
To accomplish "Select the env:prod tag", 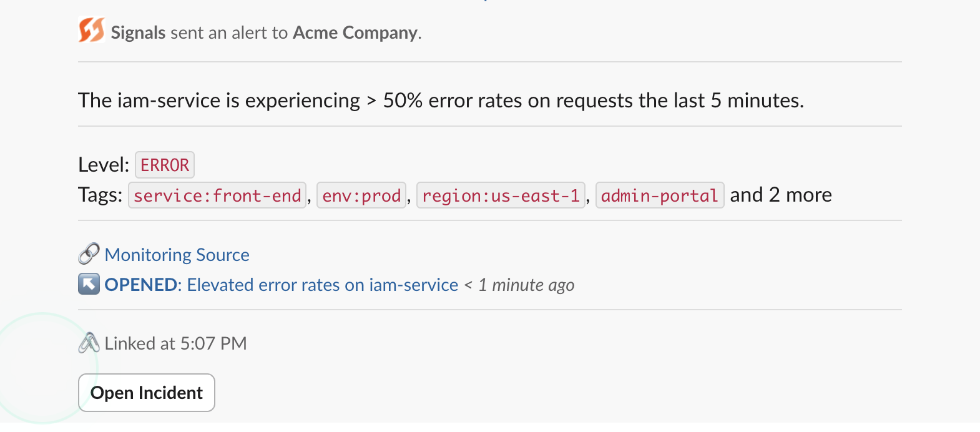I will tap(361, 195).
